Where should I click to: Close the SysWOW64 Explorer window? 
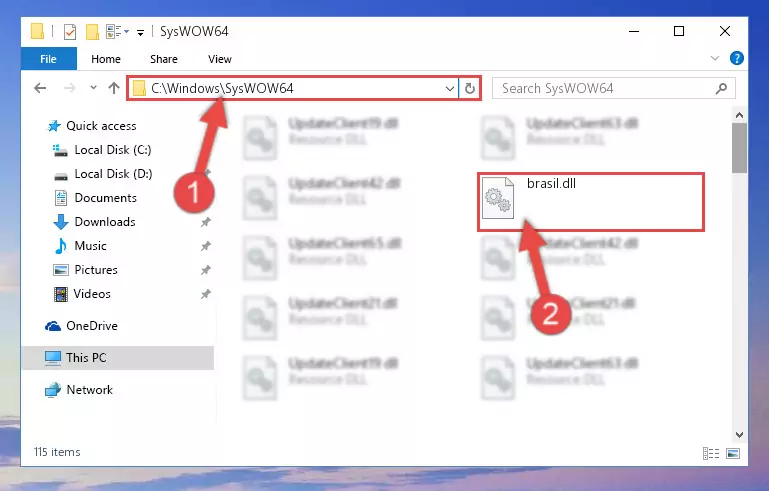pos(725,31)
